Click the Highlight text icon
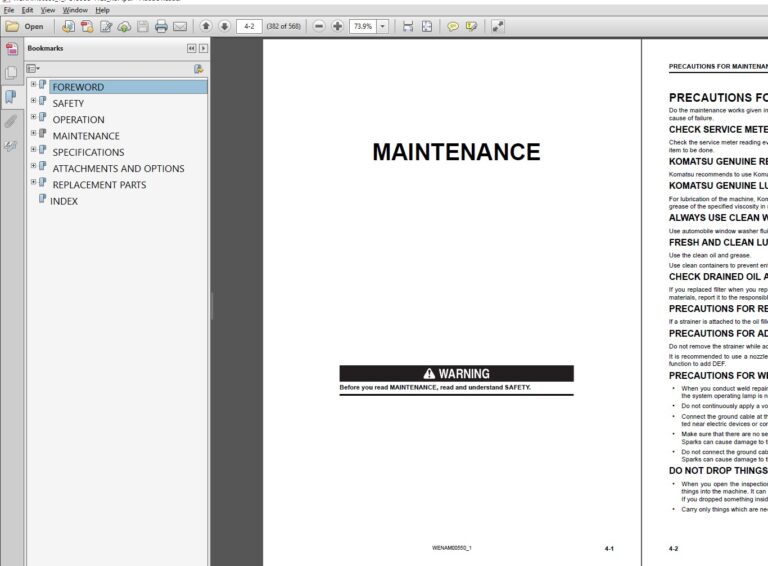 pyautogui.click(x=471, y=26)
